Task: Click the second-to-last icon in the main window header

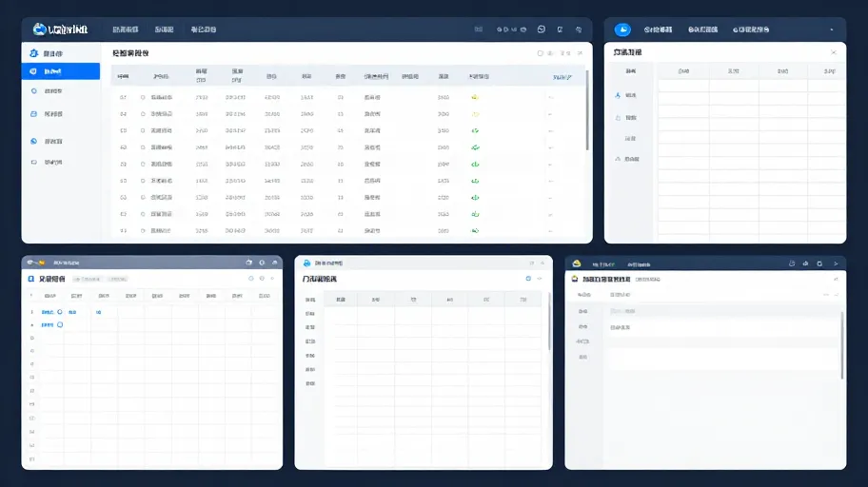Action: click(x=561, y=29)
